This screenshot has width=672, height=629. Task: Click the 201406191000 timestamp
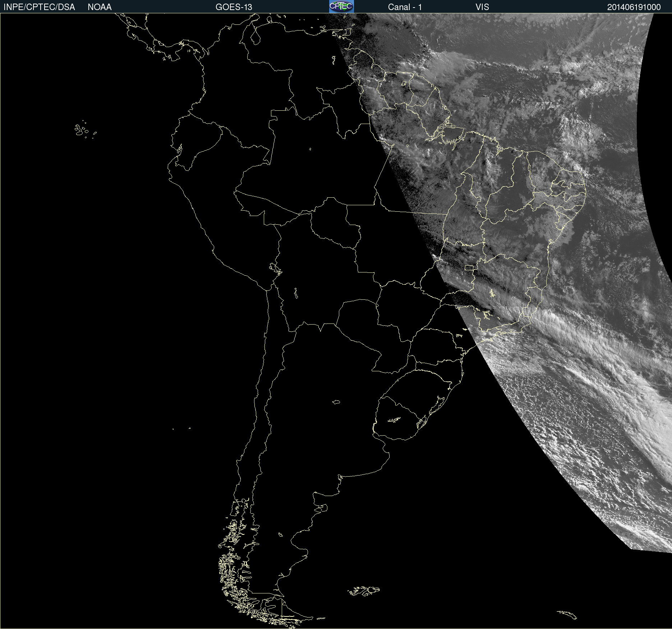[x=634, y=7]
